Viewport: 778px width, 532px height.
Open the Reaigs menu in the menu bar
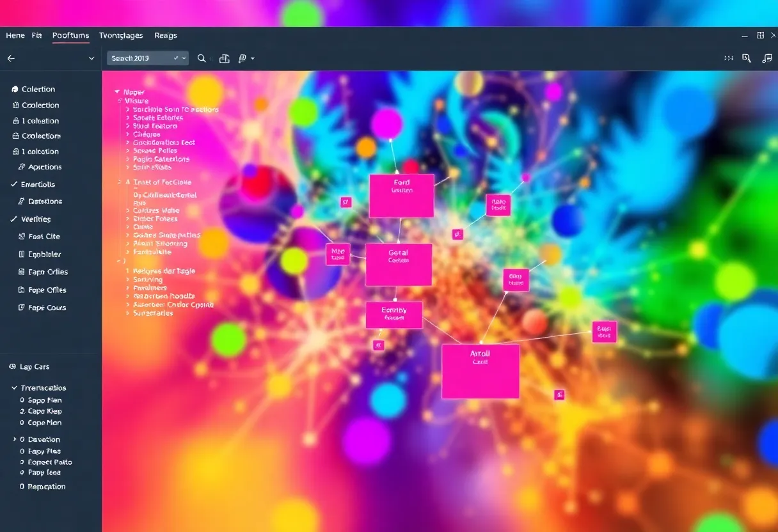165,35
